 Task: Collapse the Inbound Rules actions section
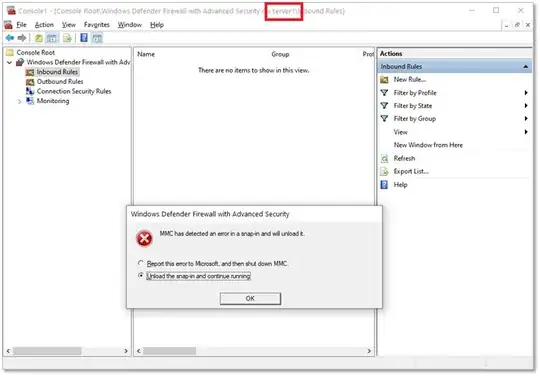(x=526, y=66)
